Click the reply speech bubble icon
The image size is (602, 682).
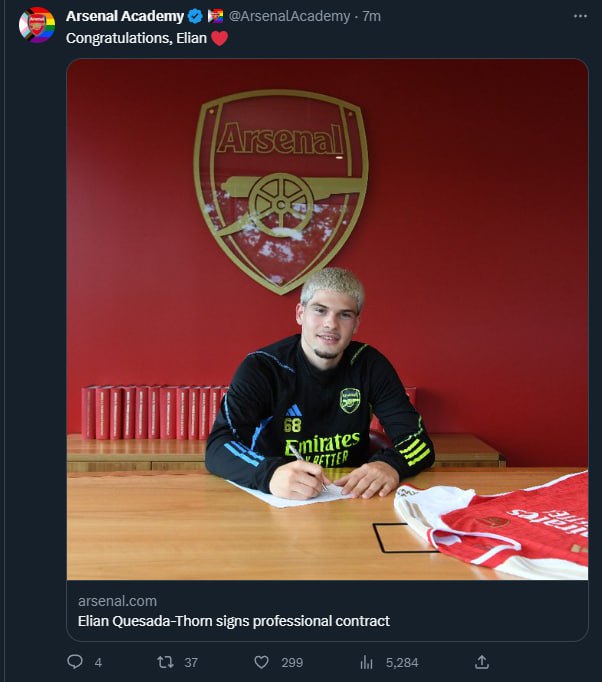pyautogui.click(x=74, y=662)
